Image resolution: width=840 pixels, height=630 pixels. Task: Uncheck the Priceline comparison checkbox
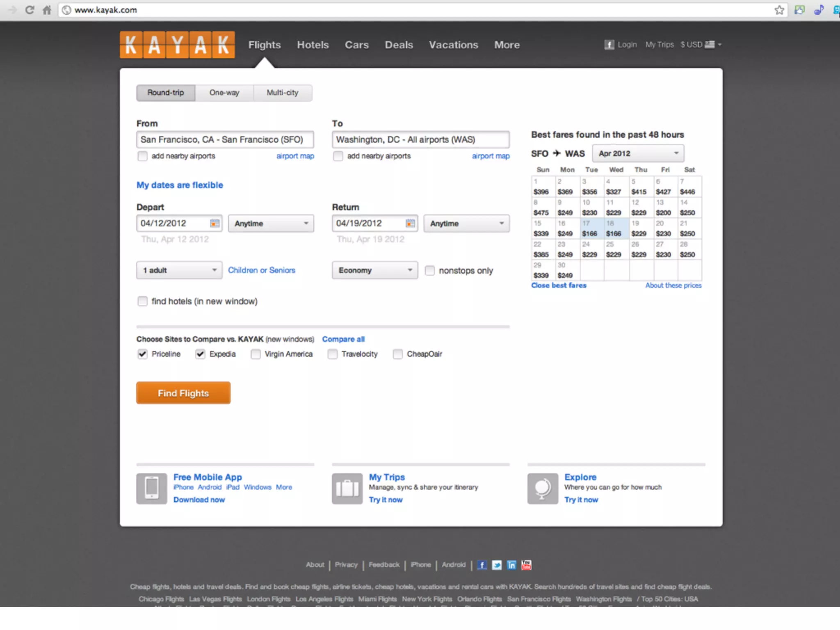pos(142,354)
